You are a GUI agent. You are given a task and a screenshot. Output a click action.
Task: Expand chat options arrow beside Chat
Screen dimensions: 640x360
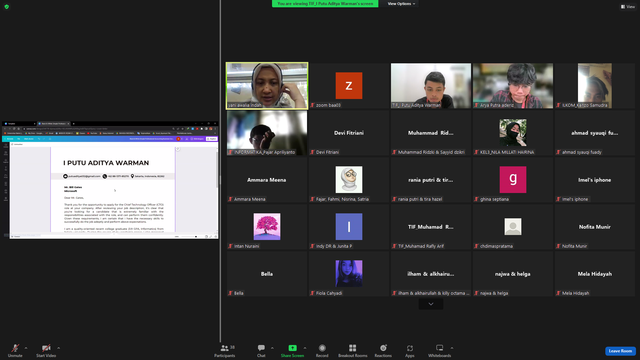coord(272,348)
